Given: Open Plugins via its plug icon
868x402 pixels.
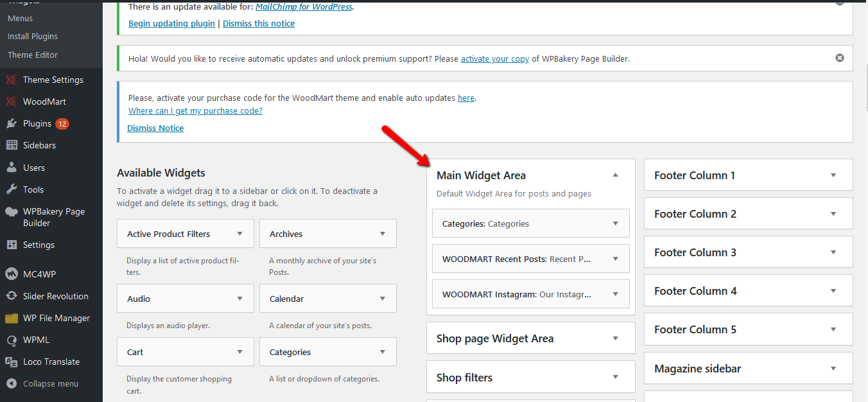Looking at the screenshot, I should (x=11, y=123).
